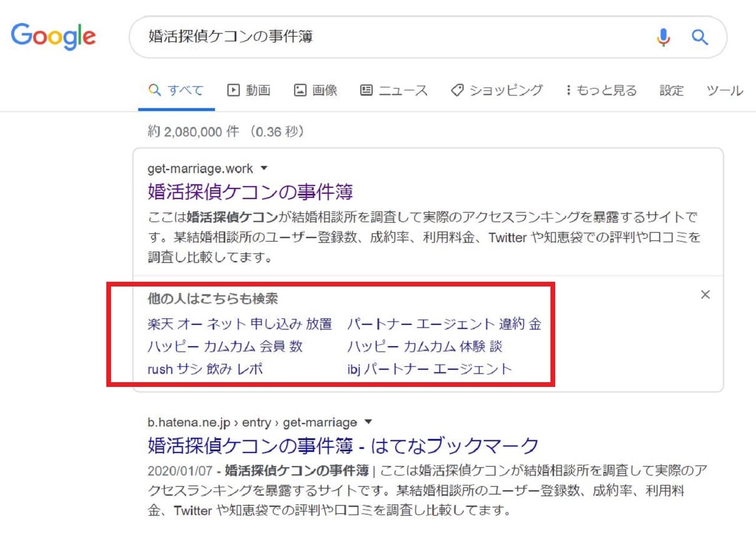
Task: Open the 設定 (Settings) menu
Action: tap(672, 90)
